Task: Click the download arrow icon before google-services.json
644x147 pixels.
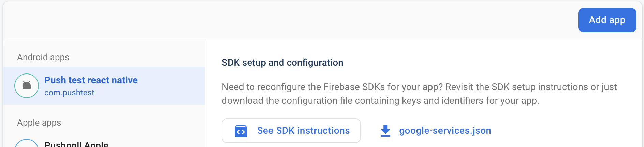Action: point(385,131)
